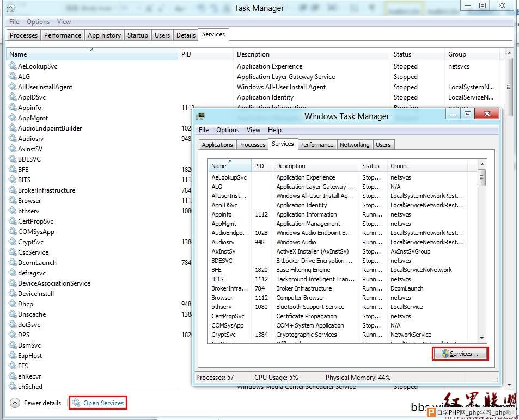Click the gear icon beside DcomLaunch
519x420 pixels.
pyautogui.click(x=13, y=262)
